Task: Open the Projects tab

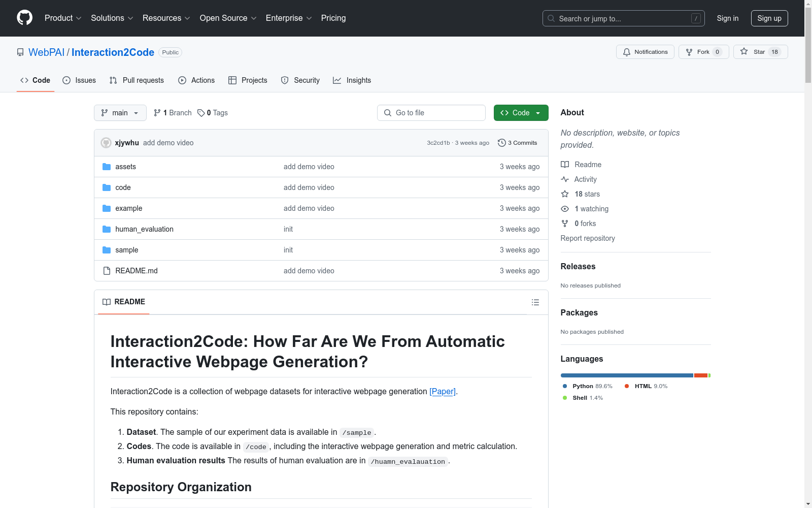Action: point(248,80)
